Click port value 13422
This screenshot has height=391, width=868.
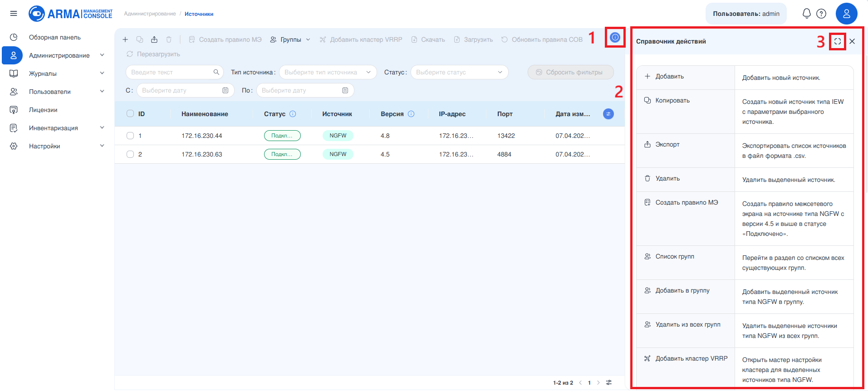[506, 136]
